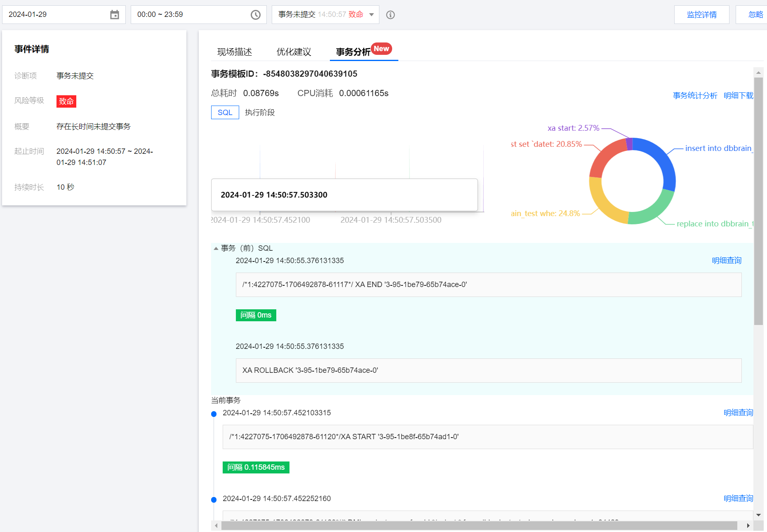Open the calendar date picker icon
This screenshot has width=767, height=532.
[115, 15]
